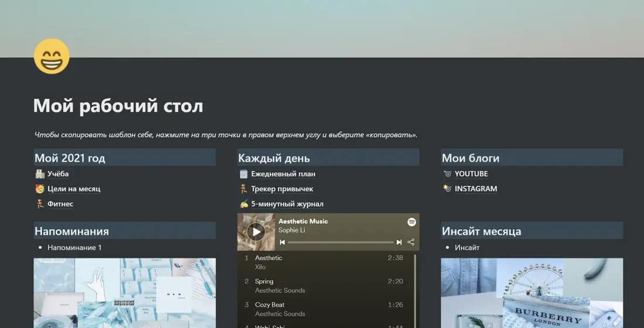644x328 pixels.
Task: Click the writing hand icon beside 5-минутный журнал
Action: click(244, 204)
